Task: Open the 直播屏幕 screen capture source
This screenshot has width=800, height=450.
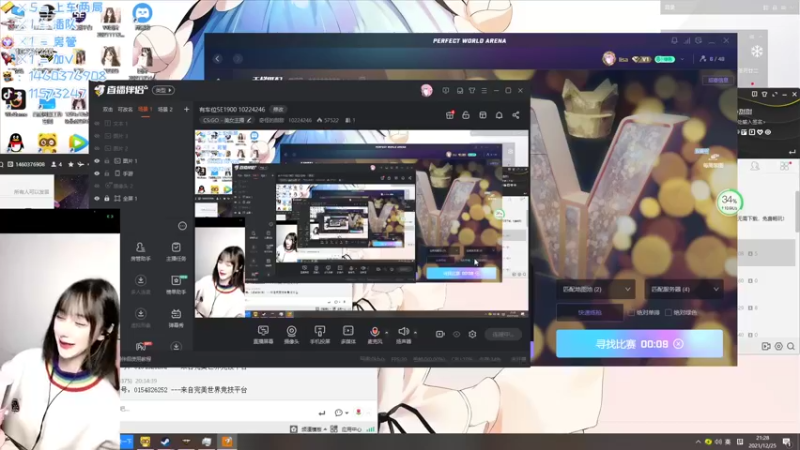Action: coord(263,335)
